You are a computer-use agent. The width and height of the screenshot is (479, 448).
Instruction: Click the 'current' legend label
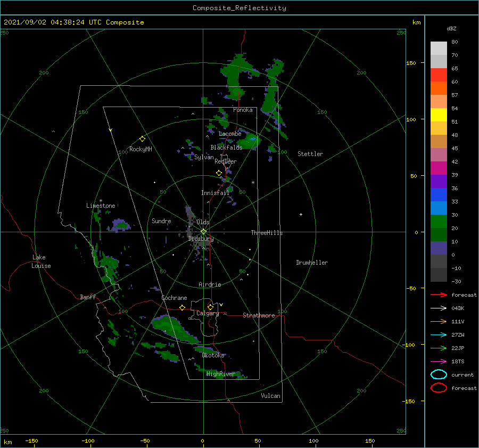(x=463, y=374)
